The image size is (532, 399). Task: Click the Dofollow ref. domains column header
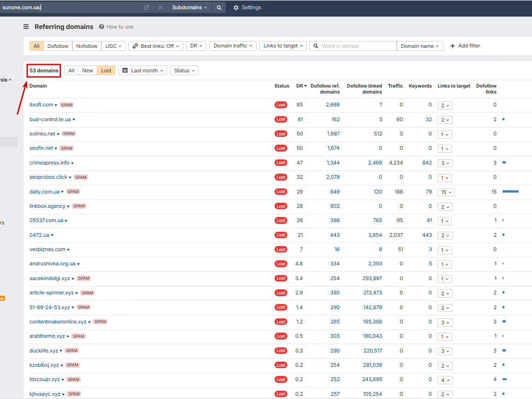325,89
